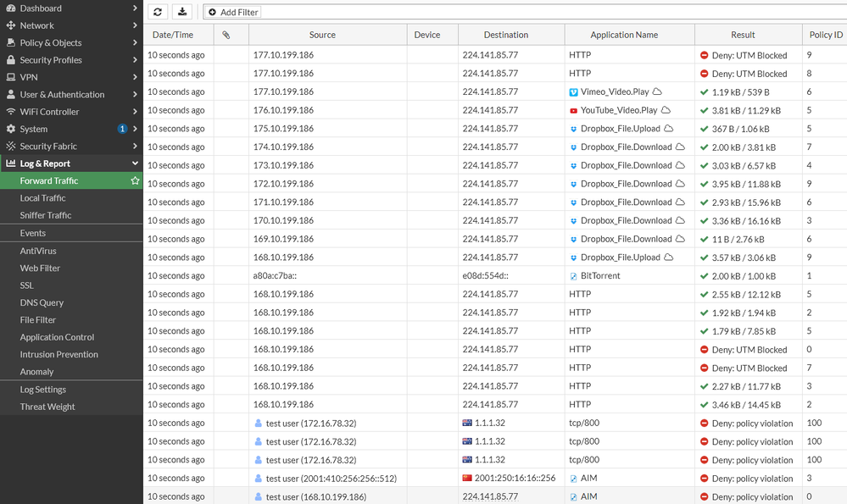Viewport: 847px width, 504px height.
Task: Click the deny icon in Policy ID 9 top row
Action: tap(704, 55)
